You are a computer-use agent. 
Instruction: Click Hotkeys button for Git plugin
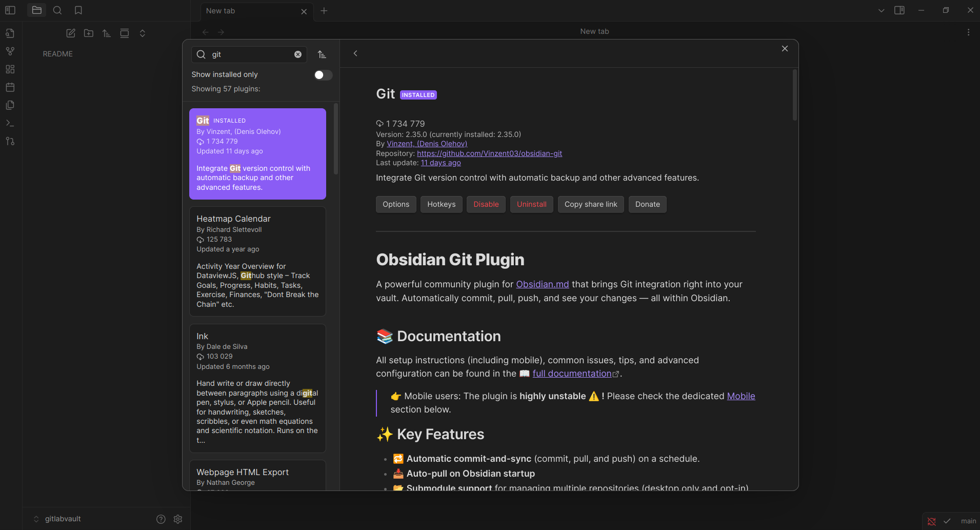coord(442,204)
